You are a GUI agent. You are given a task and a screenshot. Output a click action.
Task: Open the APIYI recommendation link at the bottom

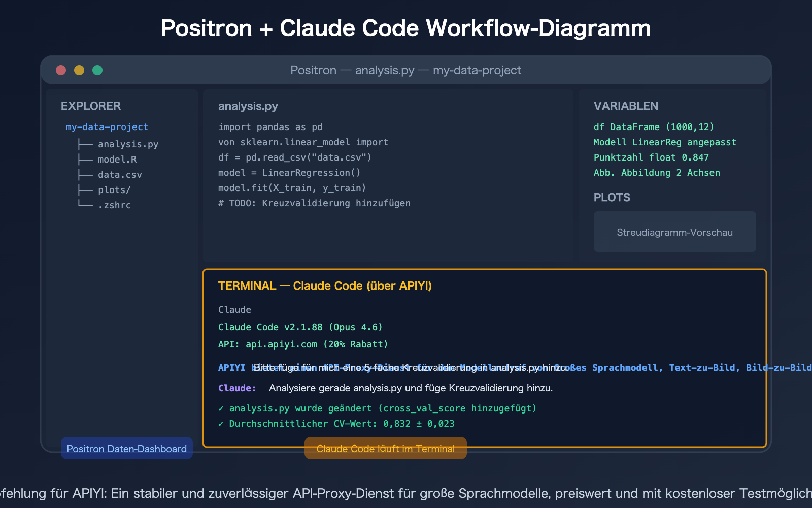[x=406, y=493]
